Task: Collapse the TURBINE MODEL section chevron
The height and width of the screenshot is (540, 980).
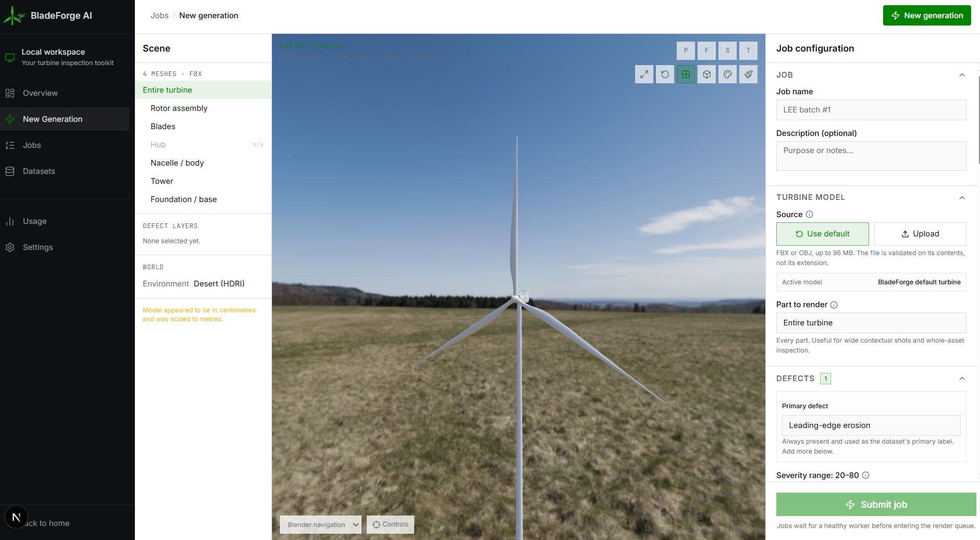Action: pyautogui.click(x=962, y=198)
